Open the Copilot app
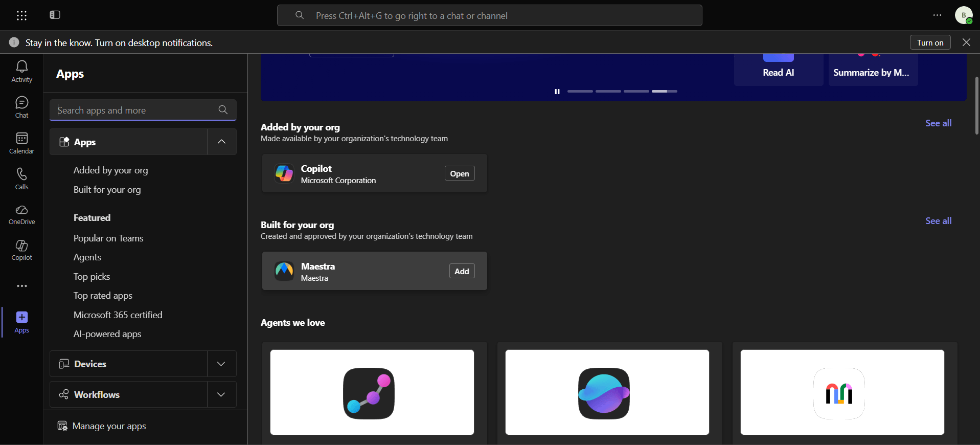The image size is (980, 445). 460,173
